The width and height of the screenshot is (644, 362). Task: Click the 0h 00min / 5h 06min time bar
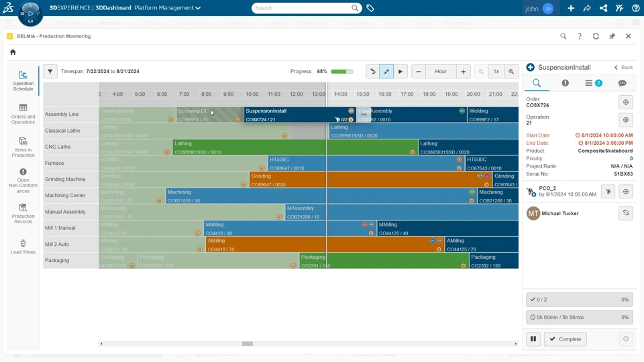580,317
